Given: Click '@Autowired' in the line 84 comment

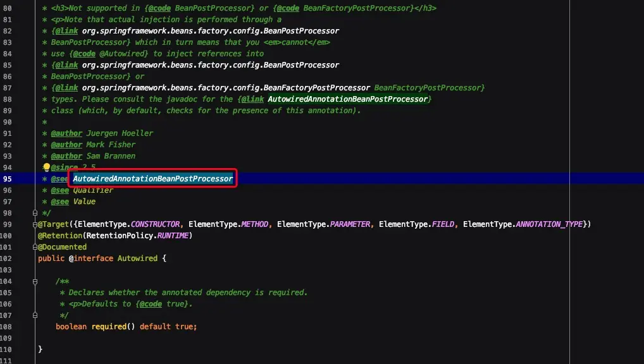Looking at the screenshot, I should coord(123,53).
